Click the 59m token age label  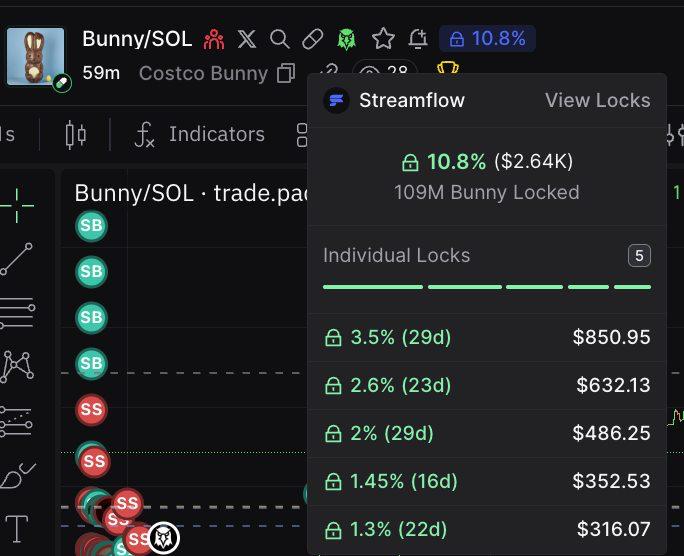(x=101, y=73)
